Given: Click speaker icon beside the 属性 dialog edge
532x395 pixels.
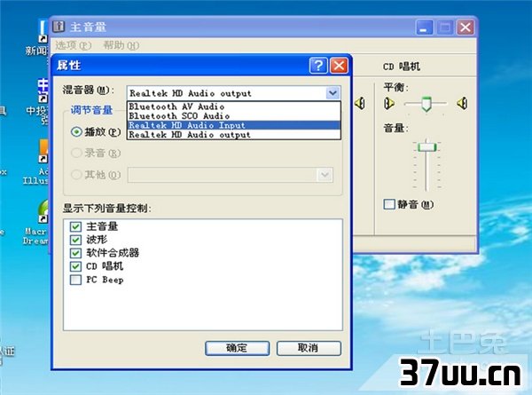Looking at the screenshot, I should (360, 103).
